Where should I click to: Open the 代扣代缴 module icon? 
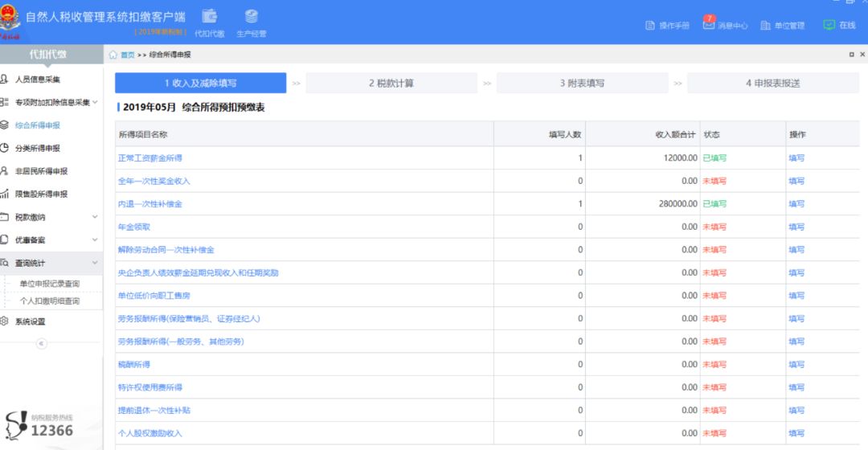coord(210,17)
